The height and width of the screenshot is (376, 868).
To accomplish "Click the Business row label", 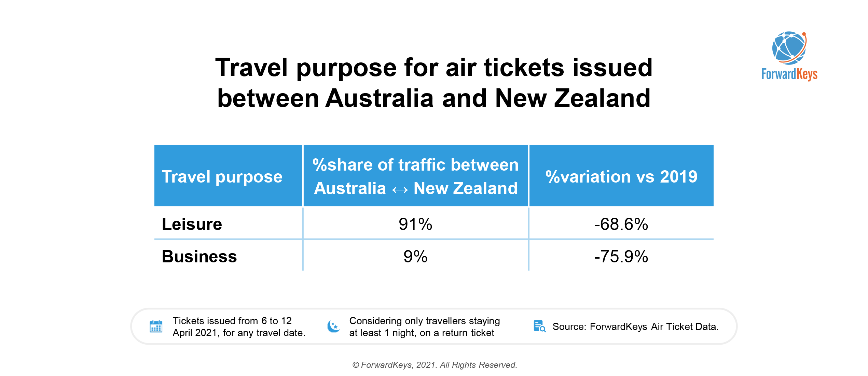I will tap(199, 256).
